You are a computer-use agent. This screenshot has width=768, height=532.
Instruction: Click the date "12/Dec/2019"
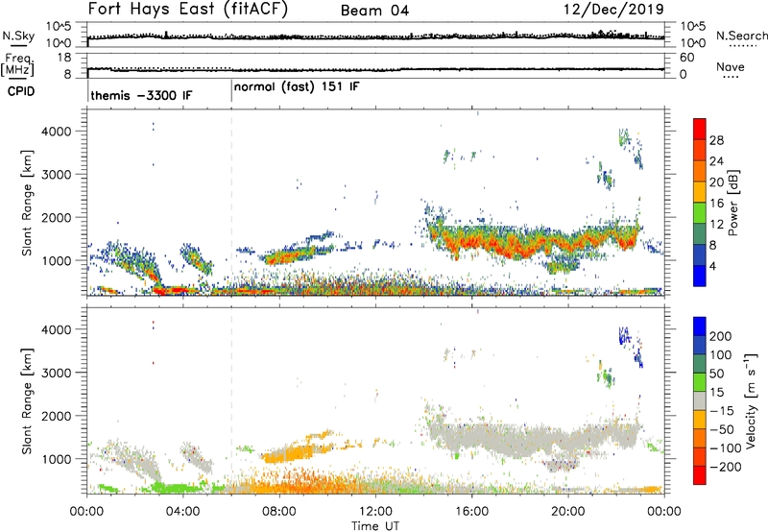tap(613, 9)
